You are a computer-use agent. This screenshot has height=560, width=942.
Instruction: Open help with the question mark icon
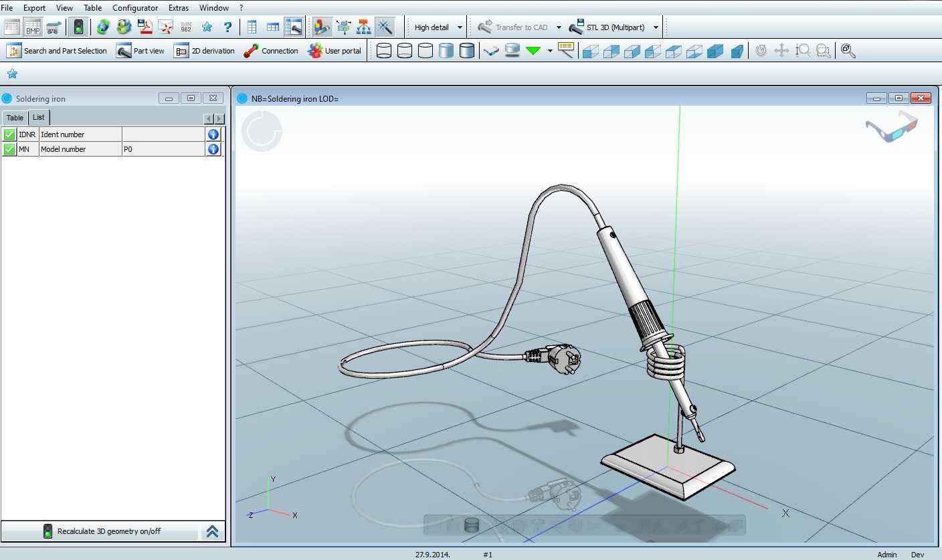[227, 27]
